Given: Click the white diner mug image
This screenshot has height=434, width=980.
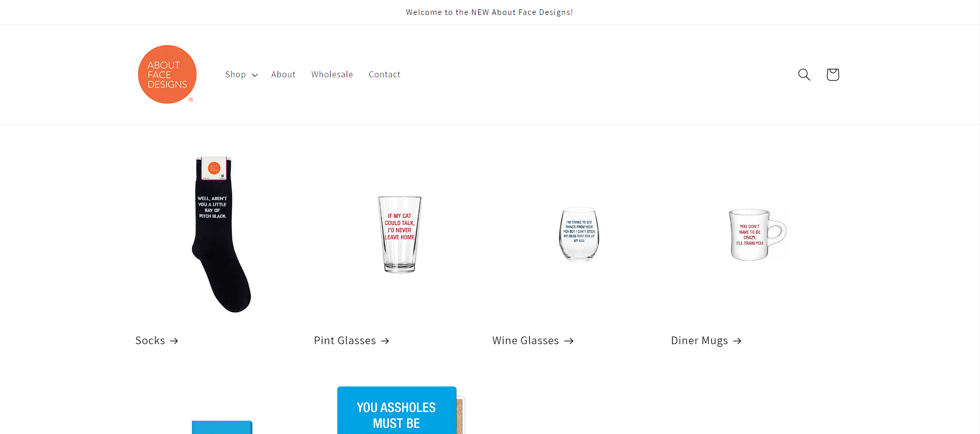Looking at the screenshot, I should pyautogui.click(x=757, y=234).
